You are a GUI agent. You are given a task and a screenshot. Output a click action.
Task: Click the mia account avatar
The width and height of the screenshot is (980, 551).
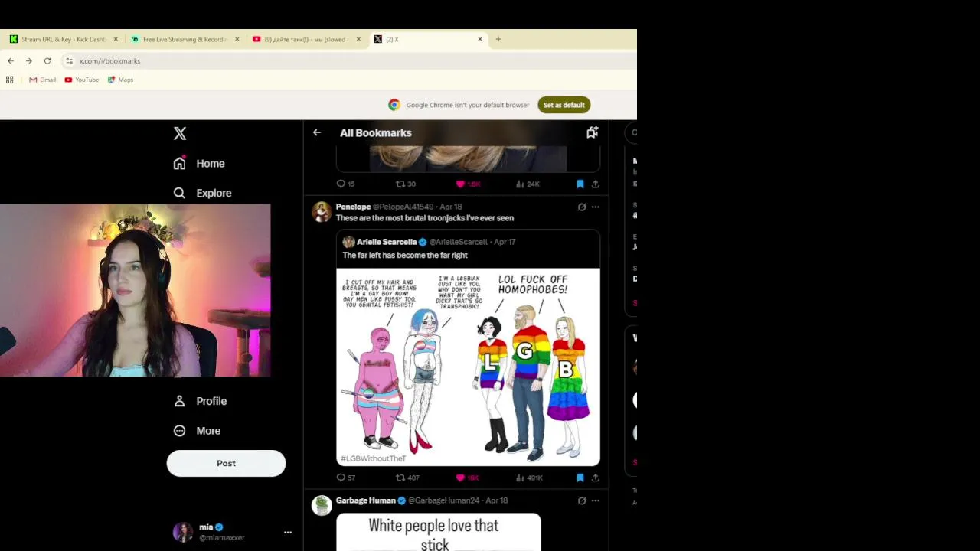tap(183, 532)
